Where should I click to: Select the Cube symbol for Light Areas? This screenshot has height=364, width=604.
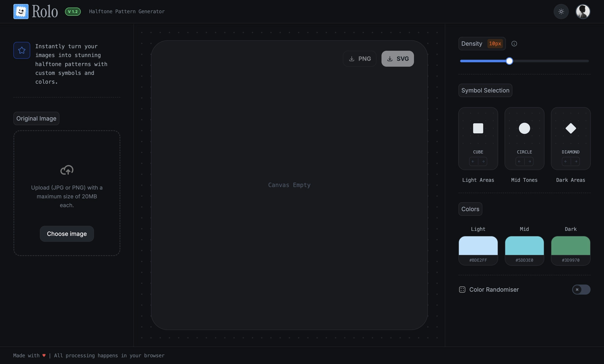[478, 129]
